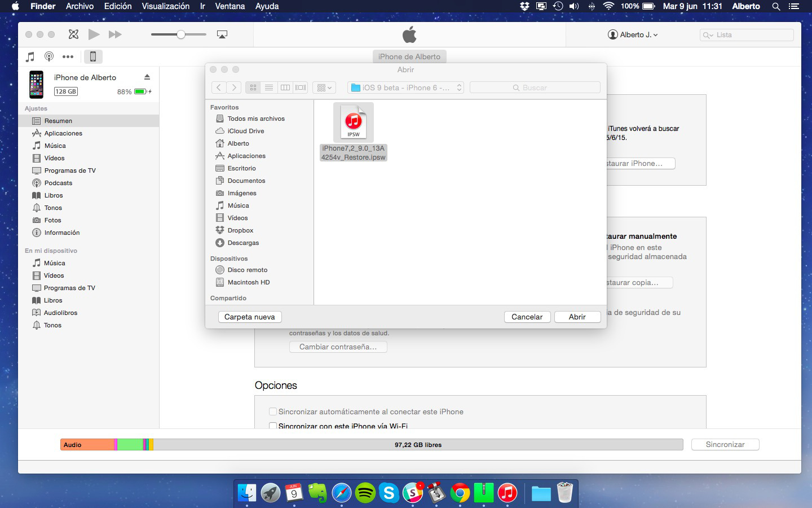The height and width of the screenshot is (508, 812).
Task: Open the Alberto J. account dropdown
Action: point(633,34)
